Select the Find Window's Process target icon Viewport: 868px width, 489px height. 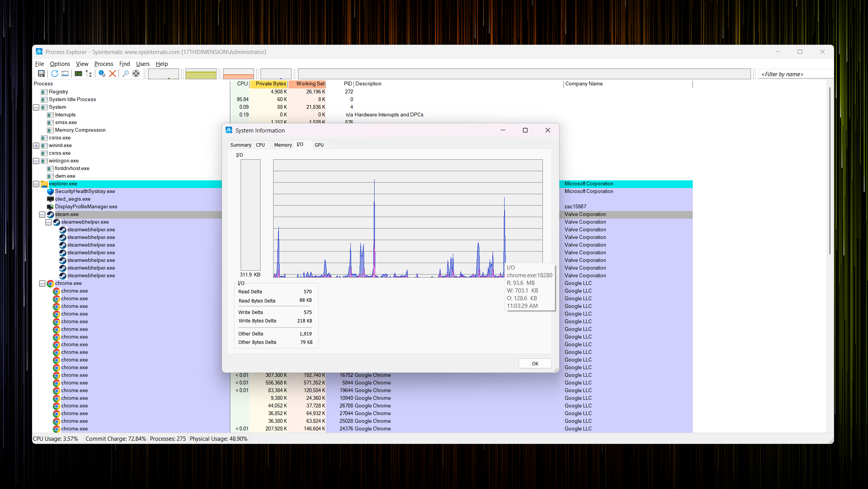(136, 74)
